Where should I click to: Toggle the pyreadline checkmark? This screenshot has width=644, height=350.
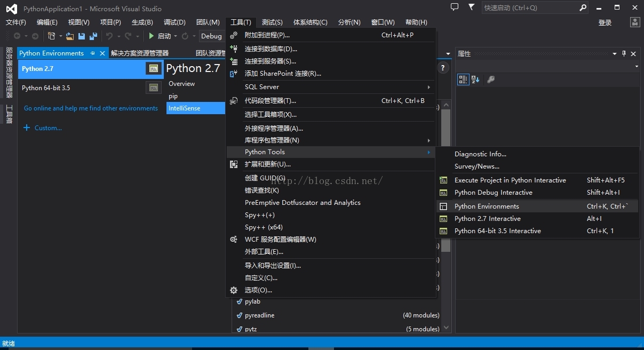(240, 315)
